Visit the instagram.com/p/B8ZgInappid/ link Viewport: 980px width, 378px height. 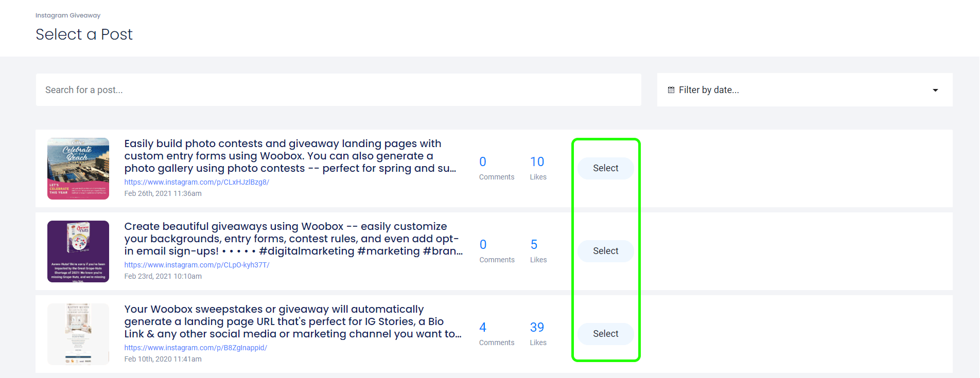coord(196,348)
